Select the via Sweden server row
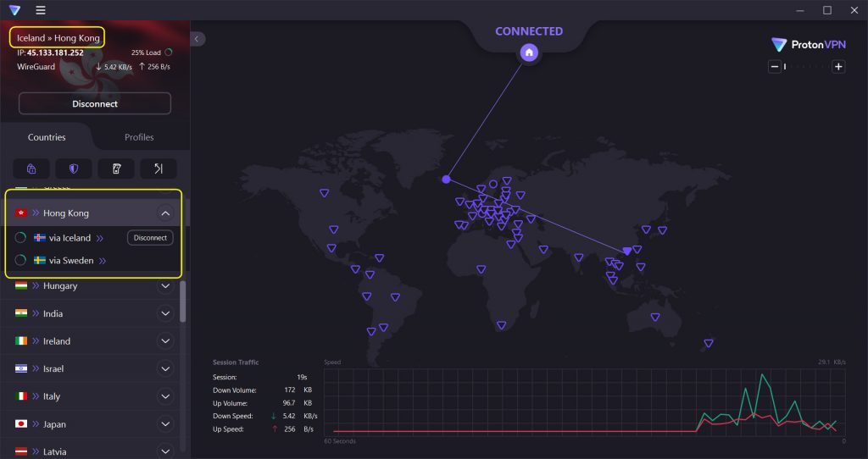Viewport: 868px width, 459px height. tap(90, 261)
